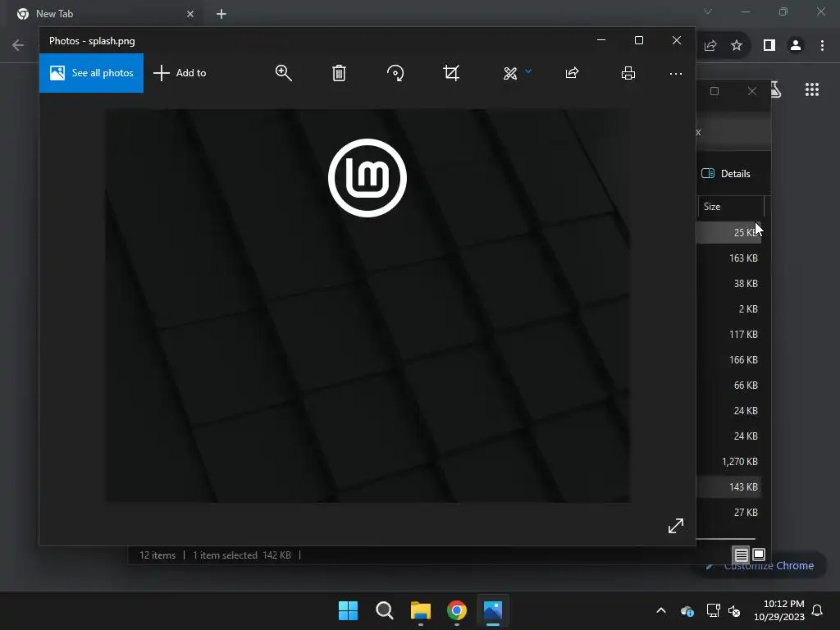Toggle Chrome side panel
The image size is (840, 630).
click(x=769, y=46)
